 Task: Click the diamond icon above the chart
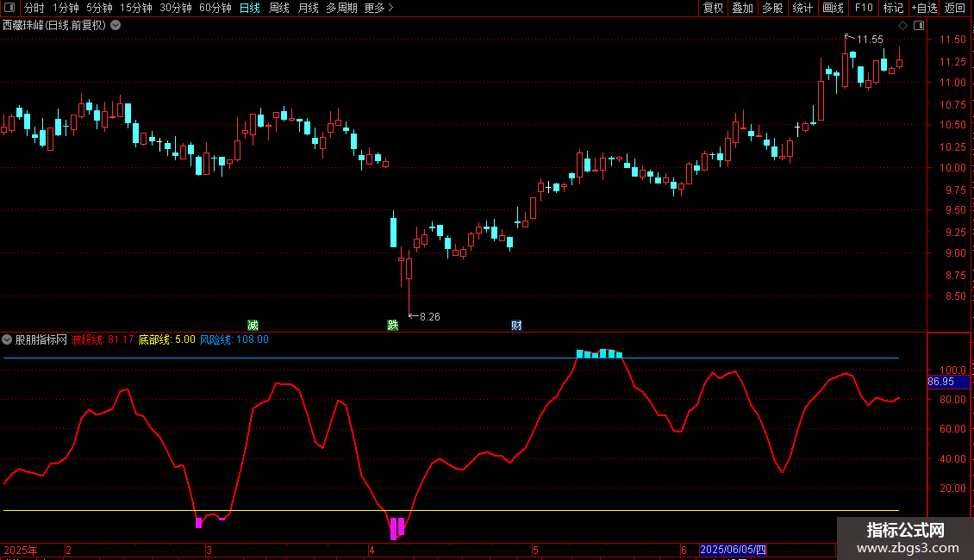pyautogui.click(x=902, y=26)
